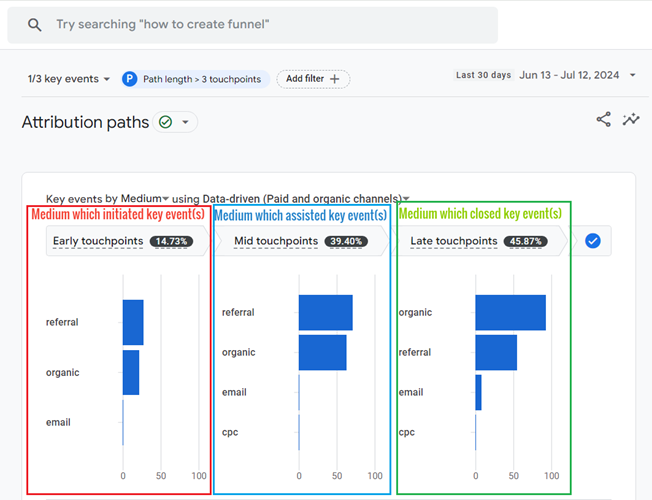This screenshot has width=652, height=500.
Task: Click the 45.87% late touchpoints badge
Action: [526, 241]
